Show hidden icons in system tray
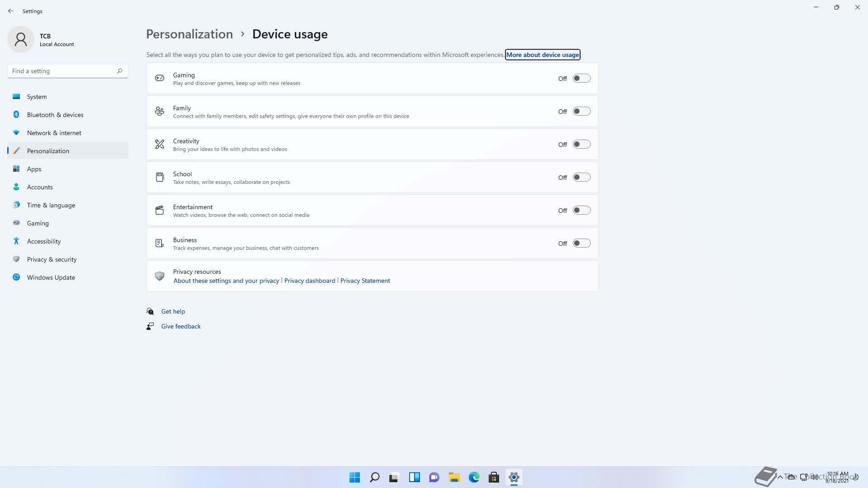868x488 pixels. coord(780,477)
